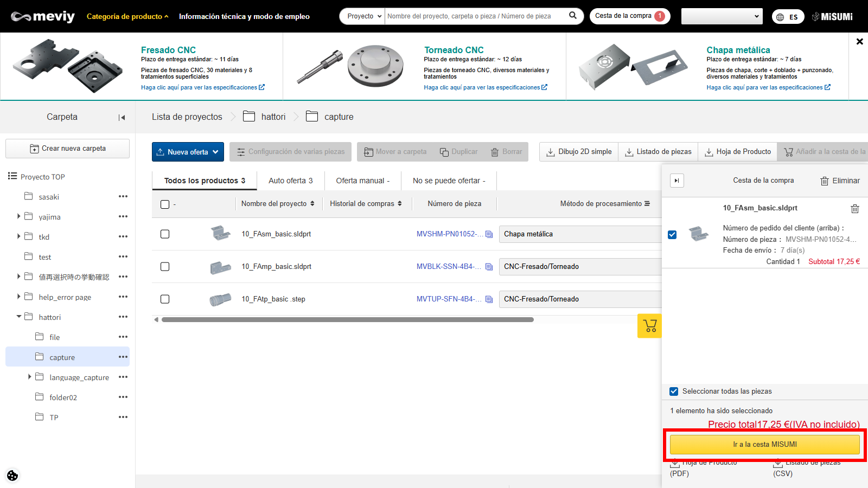This screenshot has width=868, height=488.
Task: Toggle 'Seleccionar todas las piezas' checkbox
Action: point(674,391)
